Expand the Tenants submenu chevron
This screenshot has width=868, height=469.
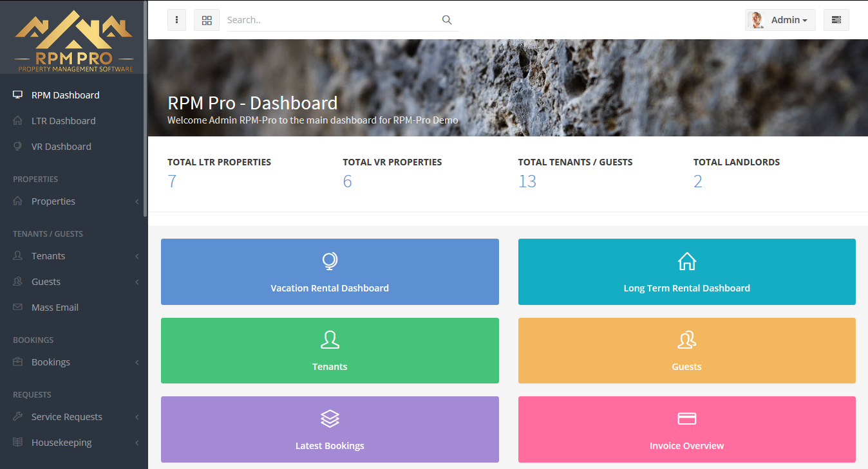pyautogui.click(x=137, y=256)
